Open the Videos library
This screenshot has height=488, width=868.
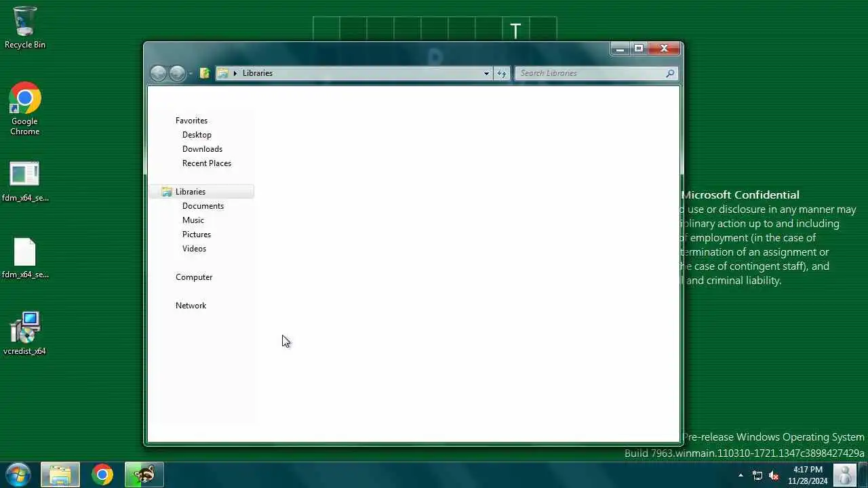click(194, 249)
